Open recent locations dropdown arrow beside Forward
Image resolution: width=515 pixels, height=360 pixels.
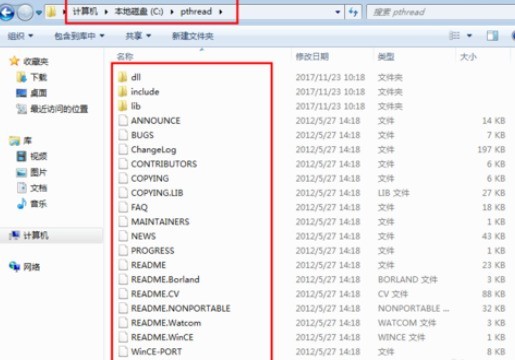coord(39,13)
